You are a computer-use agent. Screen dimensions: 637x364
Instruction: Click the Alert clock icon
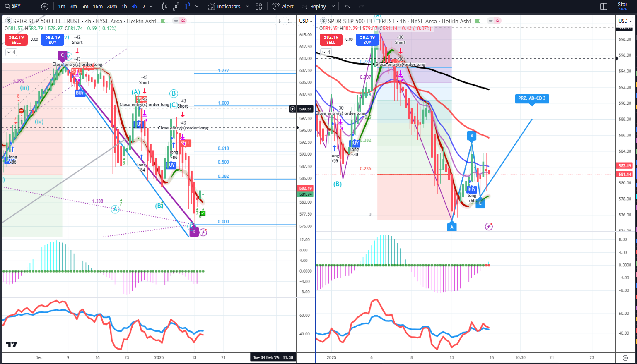point(276,7)
